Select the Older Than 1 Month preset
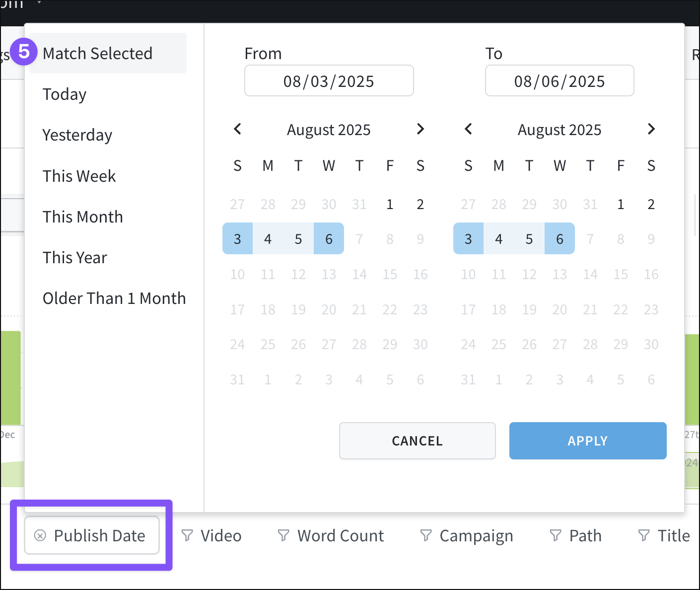The width and height of the screenshot is (700, 590). coord(114,298)
